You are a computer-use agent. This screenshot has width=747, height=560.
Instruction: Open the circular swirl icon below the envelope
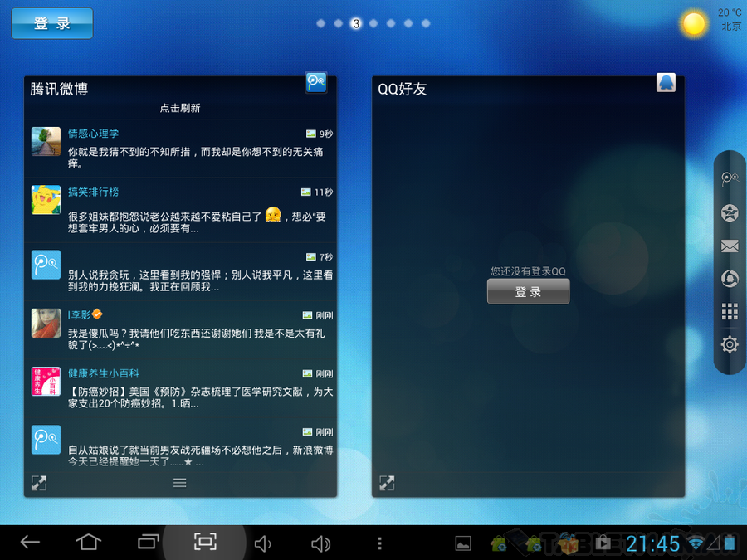(730, 279)
